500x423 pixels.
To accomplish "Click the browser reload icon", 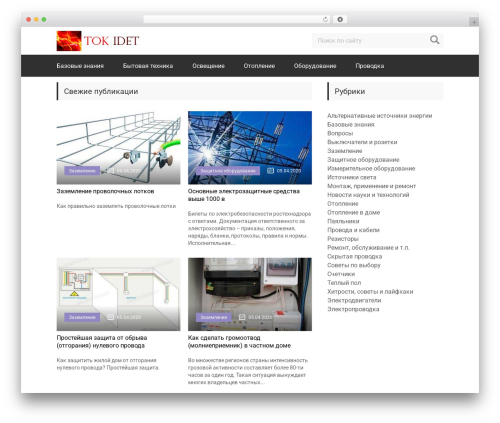I will click(325, 20).
